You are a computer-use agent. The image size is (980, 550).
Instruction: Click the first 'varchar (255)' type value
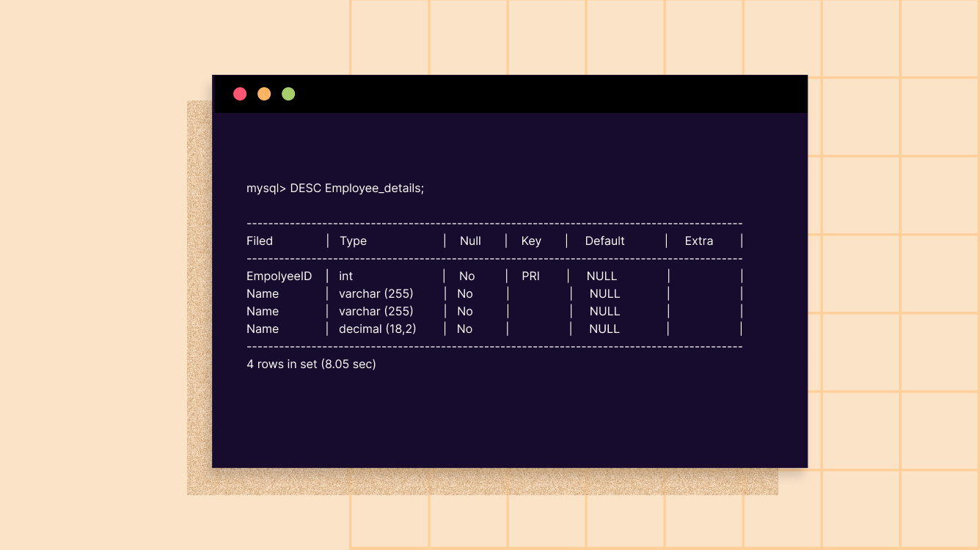pyautogui.click(x=376, y=294)
